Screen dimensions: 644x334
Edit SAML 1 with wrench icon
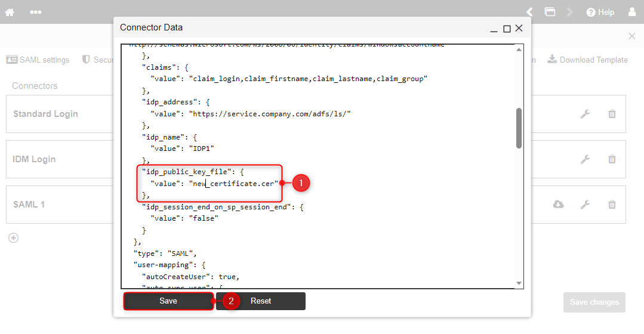point(586,205)
